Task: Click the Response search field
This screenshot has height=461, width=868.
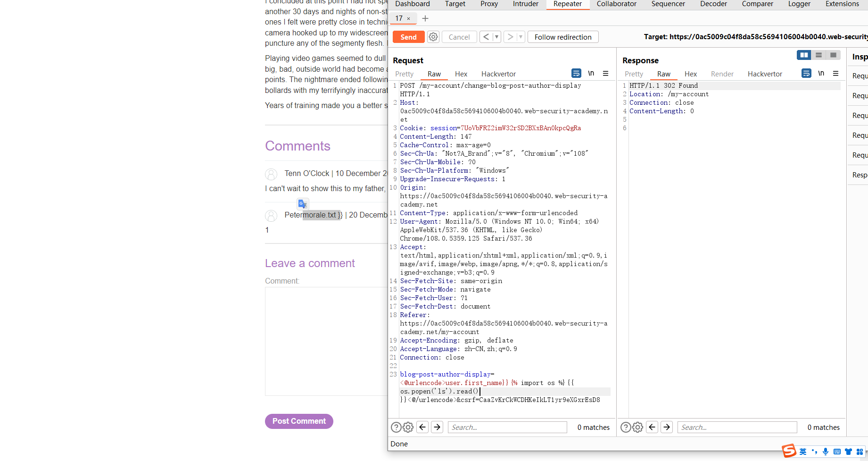Action: pos(737,427)
